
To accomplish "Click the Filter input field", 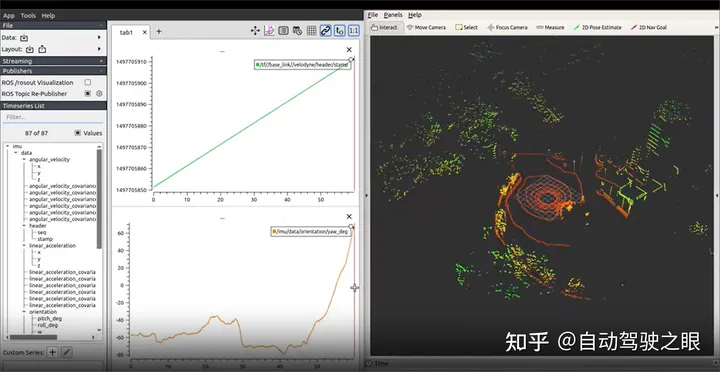I will [x=53, y=118].
